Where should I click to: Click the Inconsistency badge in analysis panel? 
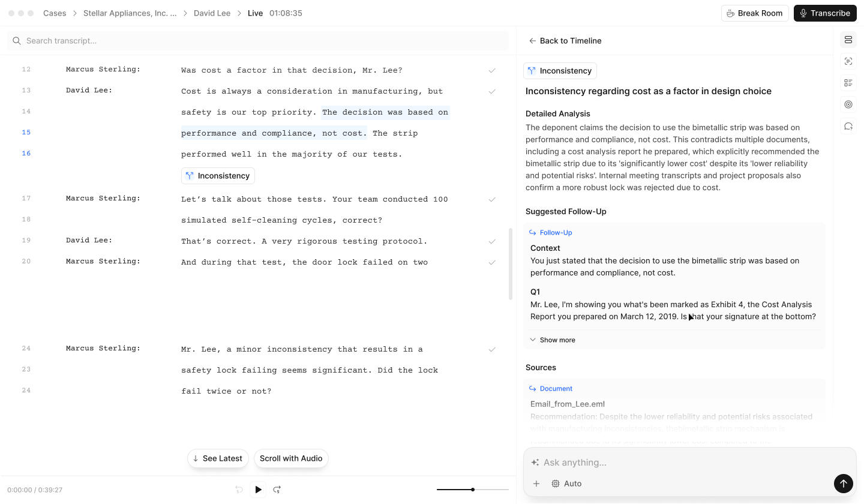[560, 71]
